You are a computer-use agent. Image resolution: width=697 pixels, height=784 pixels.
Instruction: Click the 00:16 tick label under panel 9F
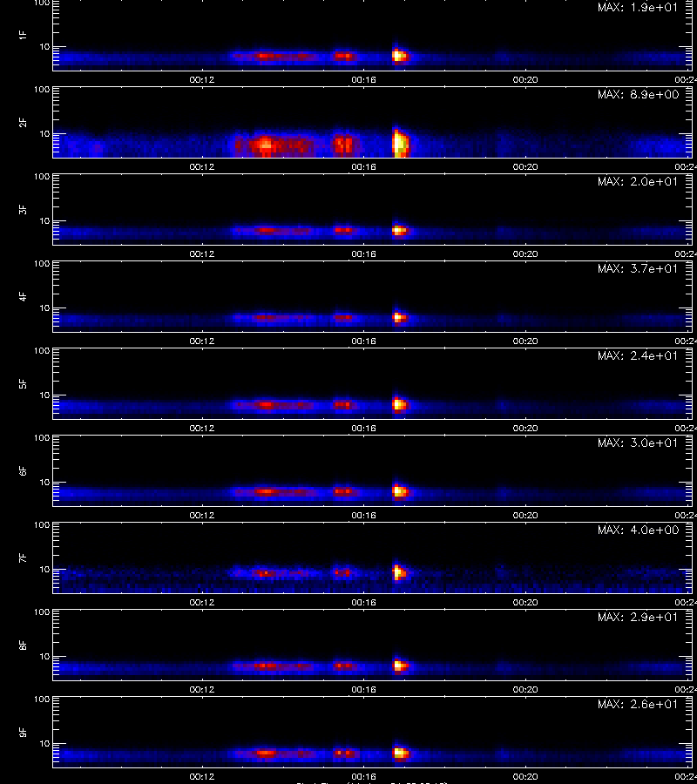tap(363, 776)
